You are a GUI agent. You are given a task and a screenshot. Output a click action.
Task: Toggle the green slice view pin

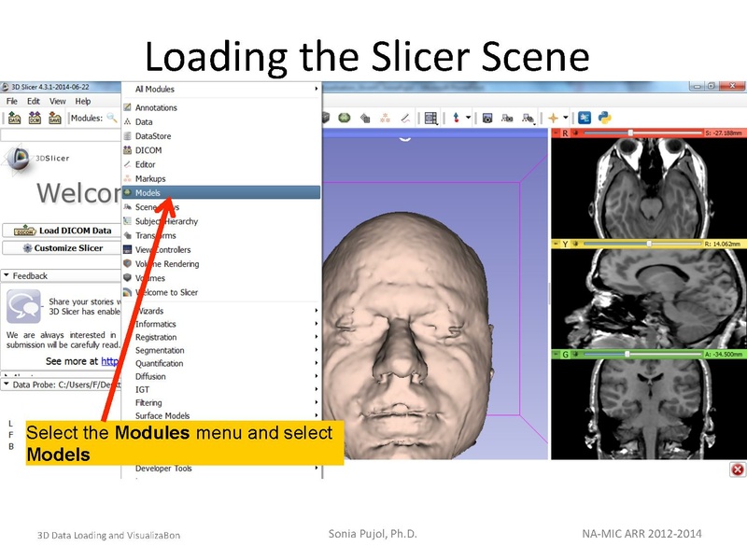[x=556, y=355]
